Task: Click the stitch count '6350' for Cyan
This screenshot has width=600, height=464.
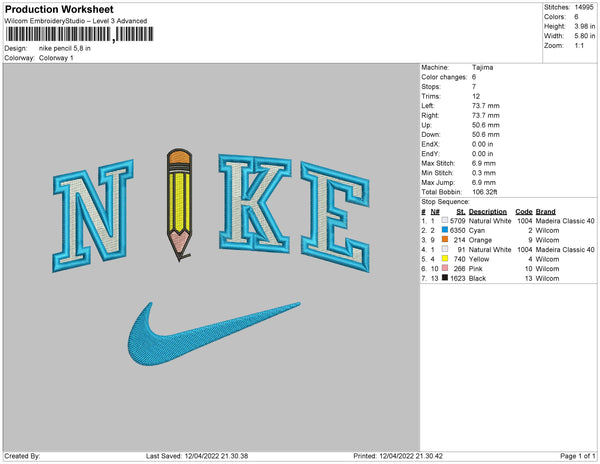Action: (457, 230)
